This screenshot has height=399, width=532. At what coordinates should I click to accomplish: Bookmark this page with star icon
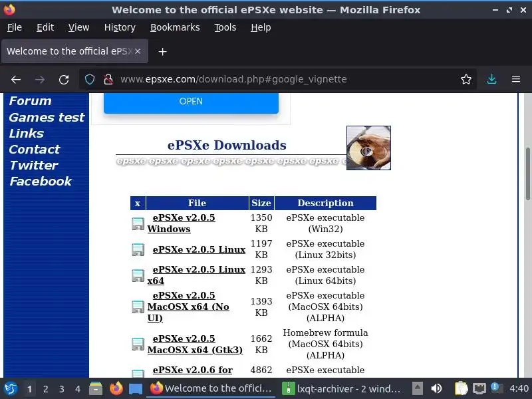tap(466, 79)
